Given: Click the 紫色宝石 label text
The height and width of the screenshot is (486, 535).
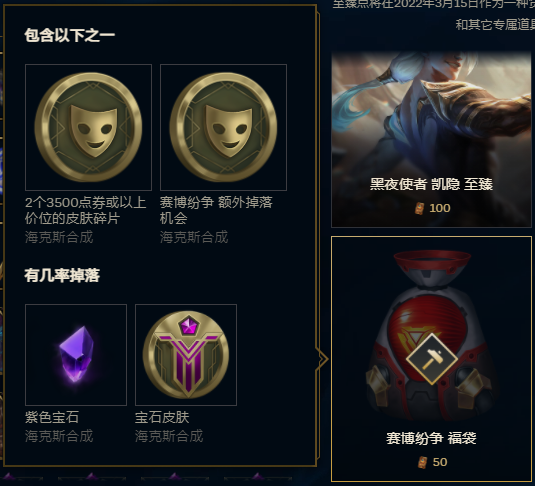Looking at the screenshot, I should click(x=52, y=417).
